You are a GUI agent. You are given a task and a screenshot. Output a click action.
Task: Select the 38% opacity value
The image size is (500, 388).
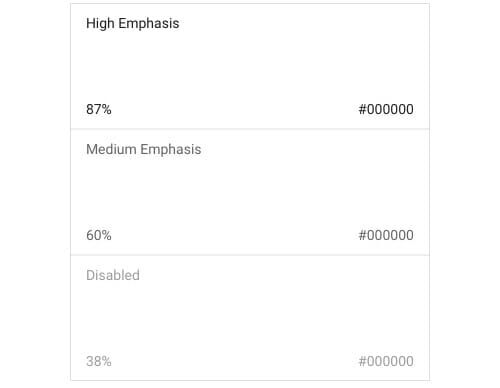click(99, 361)
